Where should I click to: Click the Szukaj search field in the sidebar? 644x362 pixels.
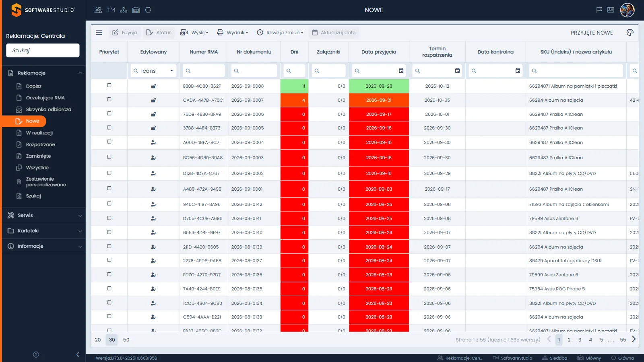[43, 50]
